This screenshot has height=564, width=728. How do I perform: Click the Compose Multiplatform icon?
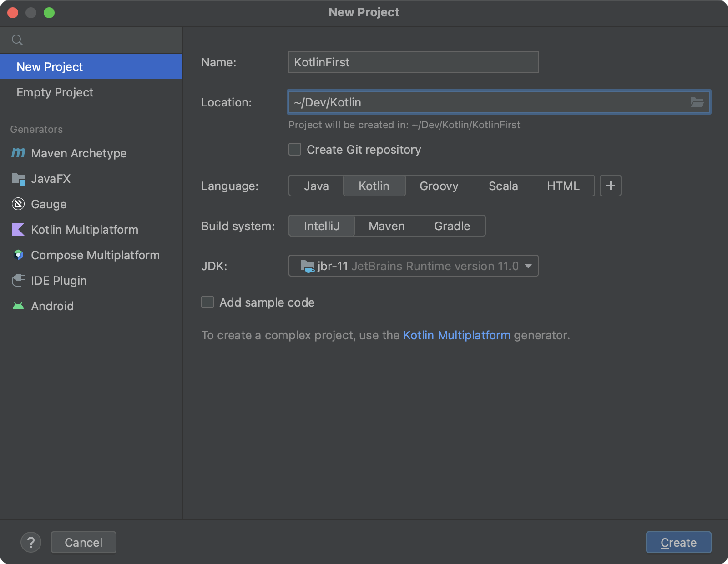[x=18, y=255]
